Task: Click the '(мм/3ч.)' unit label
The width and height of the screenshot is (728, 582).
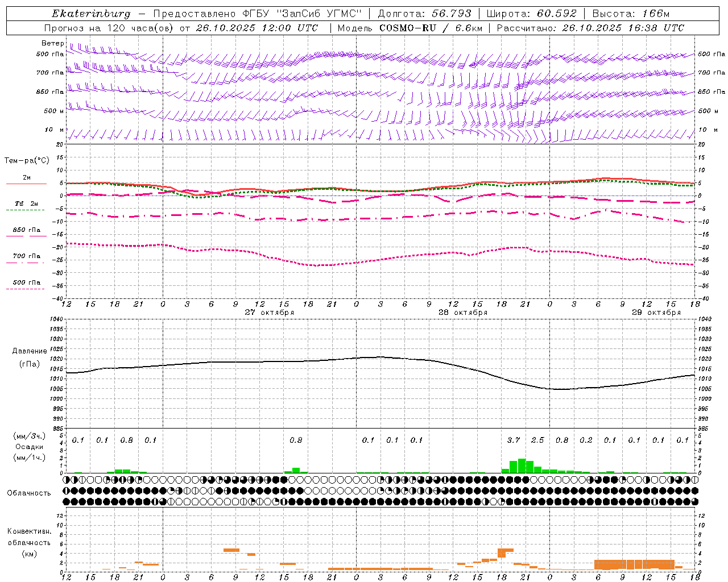Action: tap(30, 436)
